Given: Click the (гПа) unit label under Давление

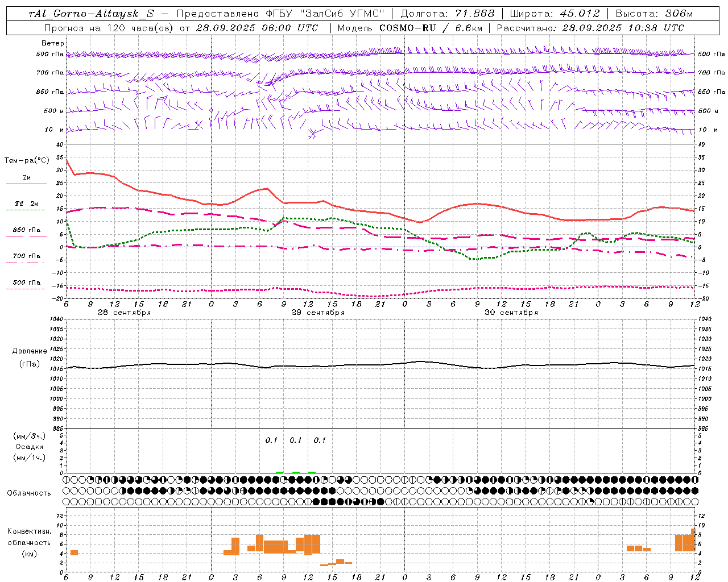Looking at the screenshot, I should [30, 364].
